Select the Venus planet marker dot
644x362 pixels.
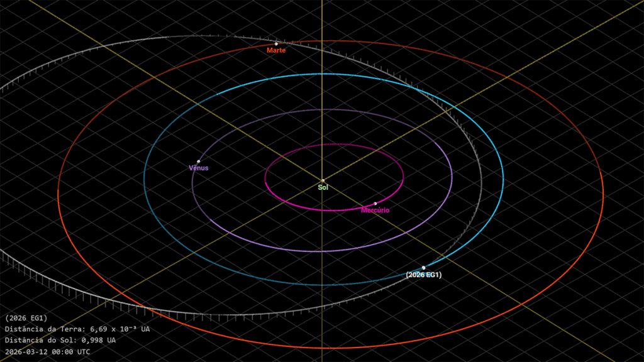(x=199, y=162)
